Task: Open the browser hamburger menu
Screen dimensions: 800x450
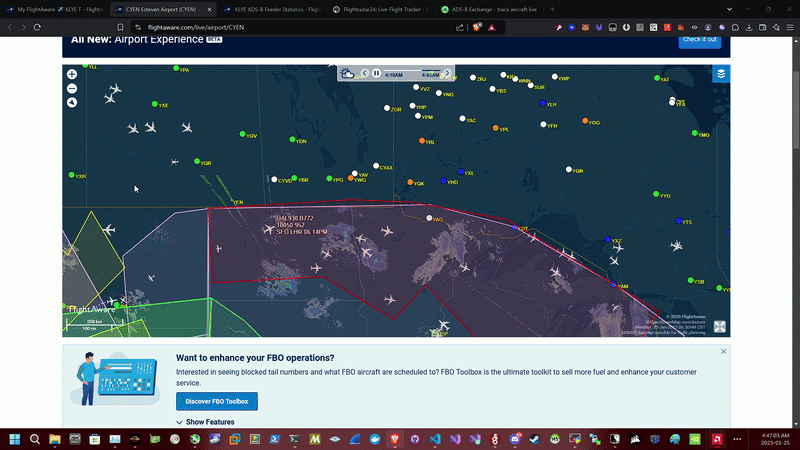Action: point(790,28)
